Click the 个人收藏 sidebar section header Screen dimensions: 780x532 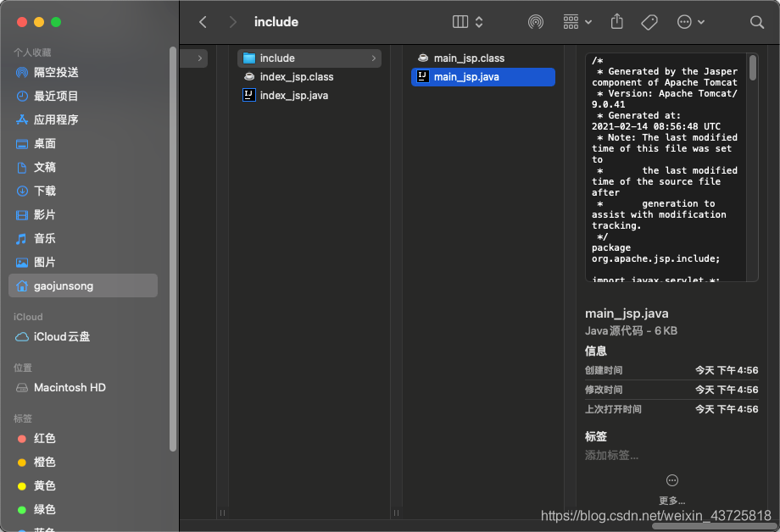click(x=32, y=53)
